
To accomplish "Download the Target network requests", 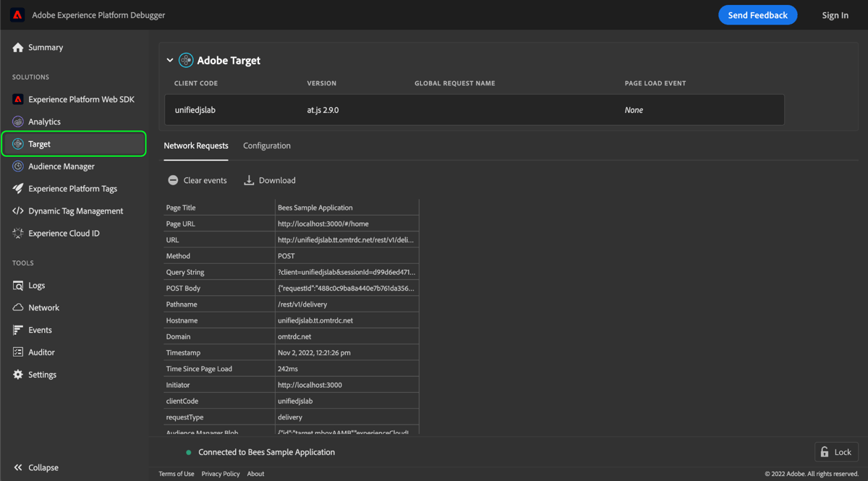I will click(x=269, y=179).
